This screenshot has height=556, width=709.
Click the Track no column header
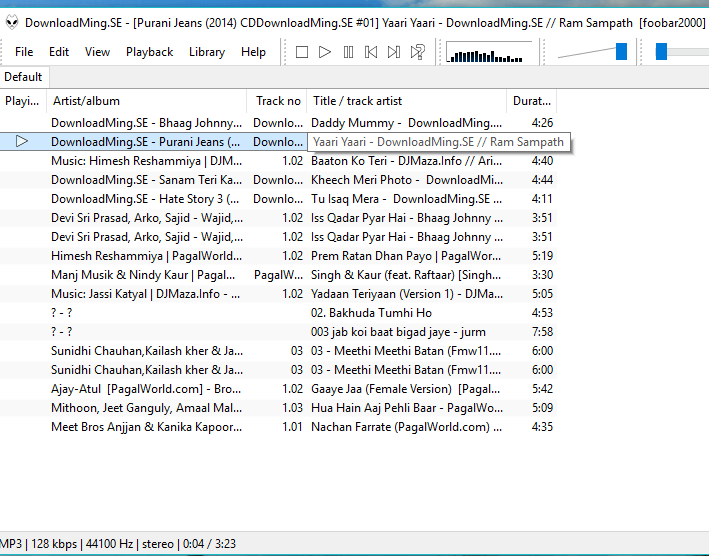click(x=277, y=101)
